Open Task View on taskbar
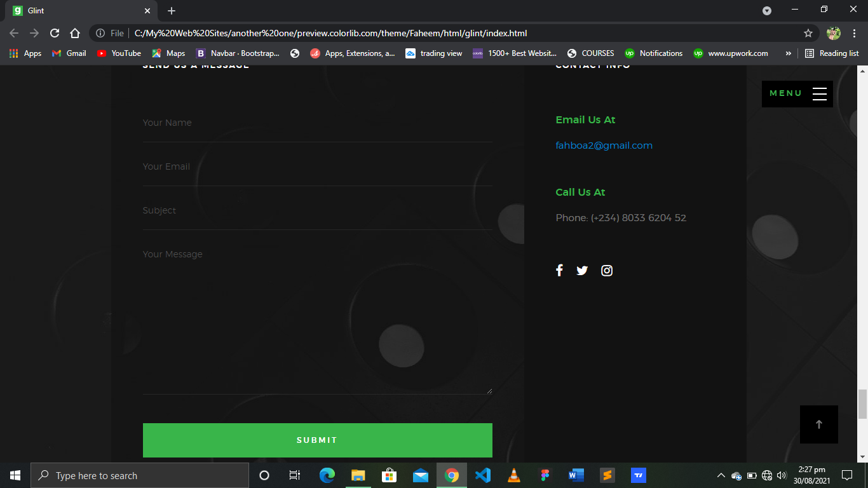Image resolution: width=868 pixels, height=488 pixels. 295,475
